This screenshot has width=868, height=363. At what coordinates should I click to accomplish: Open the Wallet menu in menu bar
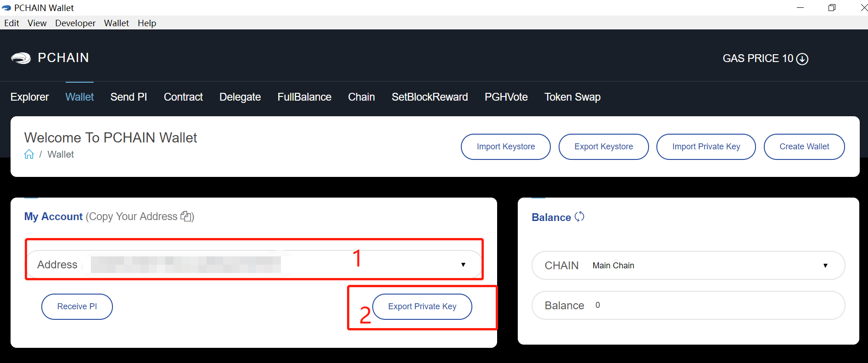click(117, 23)
